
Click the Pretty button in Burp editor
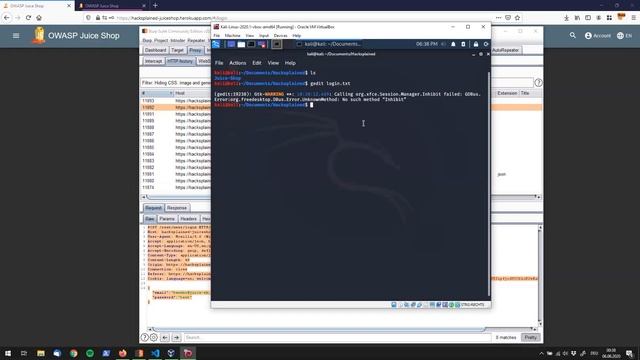pos(531,338)
